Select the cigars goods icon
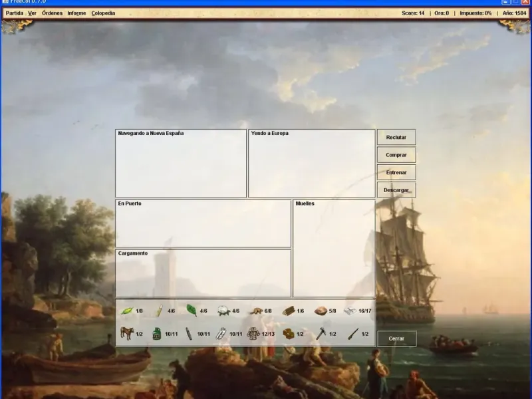The width and height of the screenshot is (532, 399). [189, 334]
